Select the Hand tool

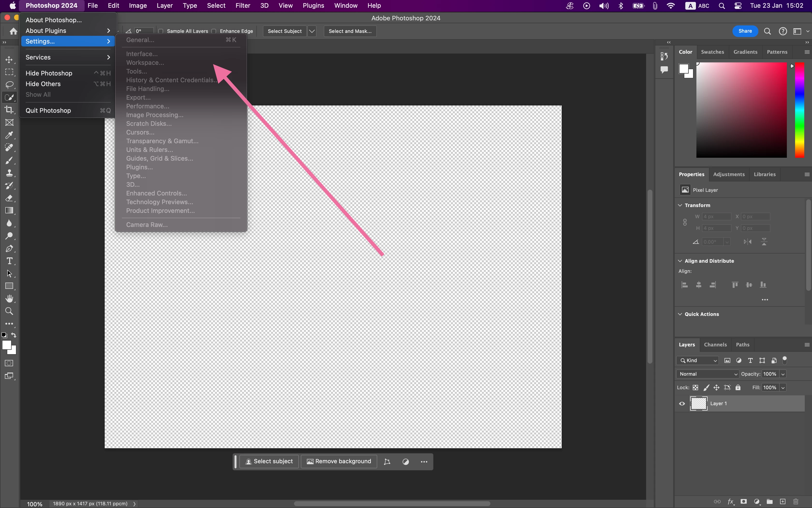(9, 299)
